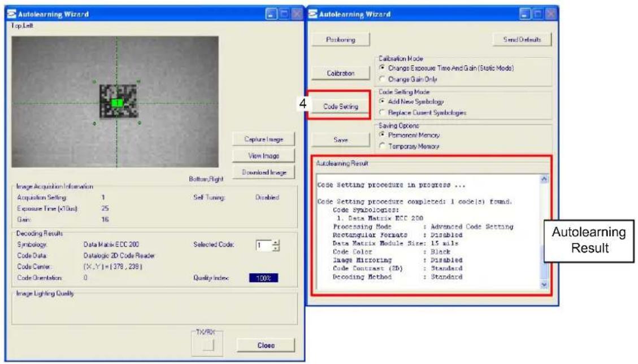Click Download Image button
Screen dimensions: 638x364
264,172
